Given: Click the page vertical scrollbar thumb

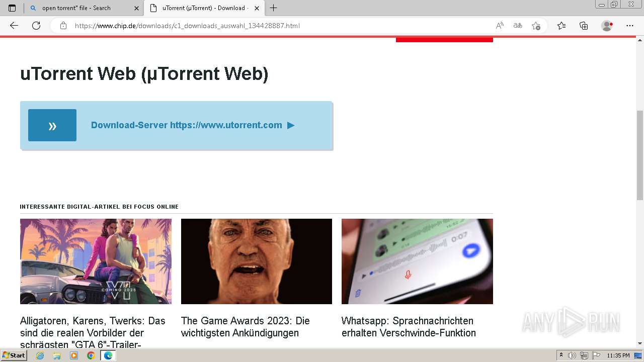Looking at the screenshot, I should [x=640, y=155].
